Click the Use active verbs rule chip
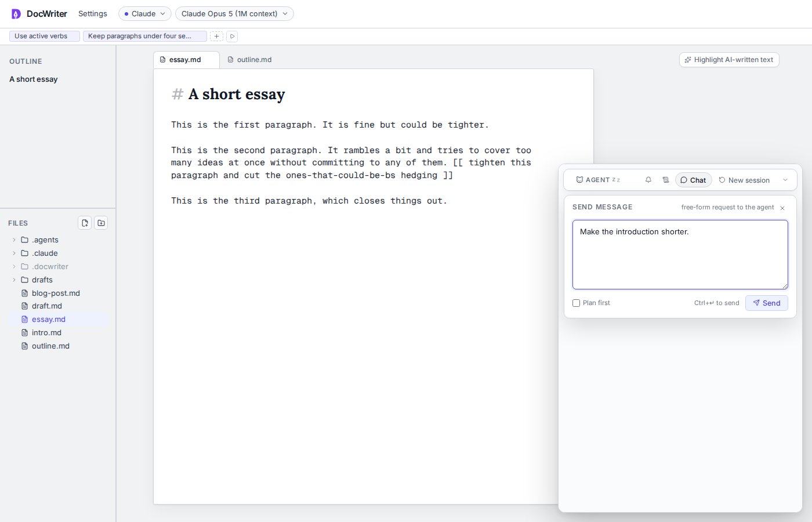 coord(44,36)
